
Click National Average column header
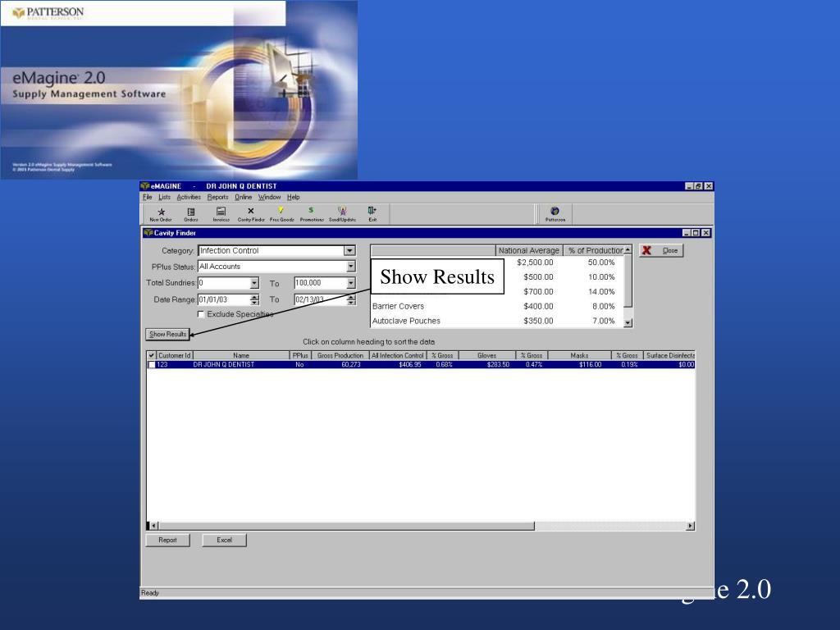529,250
